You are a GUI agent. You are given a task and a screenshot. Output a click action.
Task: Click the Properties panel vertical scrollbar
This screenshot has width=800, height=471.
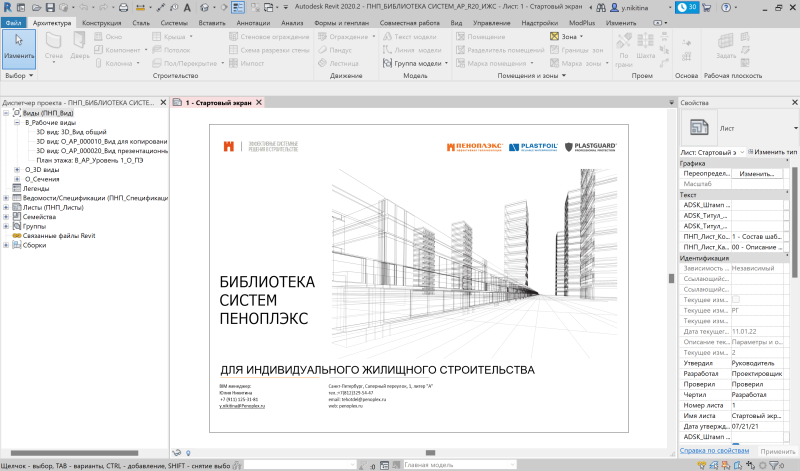click(x=794, y=222)
